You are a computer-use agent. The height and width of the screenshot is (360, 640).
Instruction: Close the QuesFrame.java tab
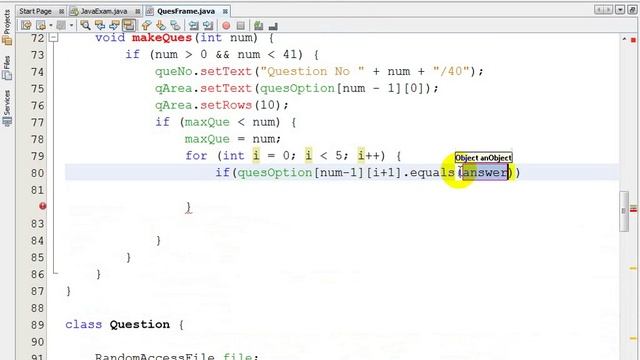coord(225,11)
